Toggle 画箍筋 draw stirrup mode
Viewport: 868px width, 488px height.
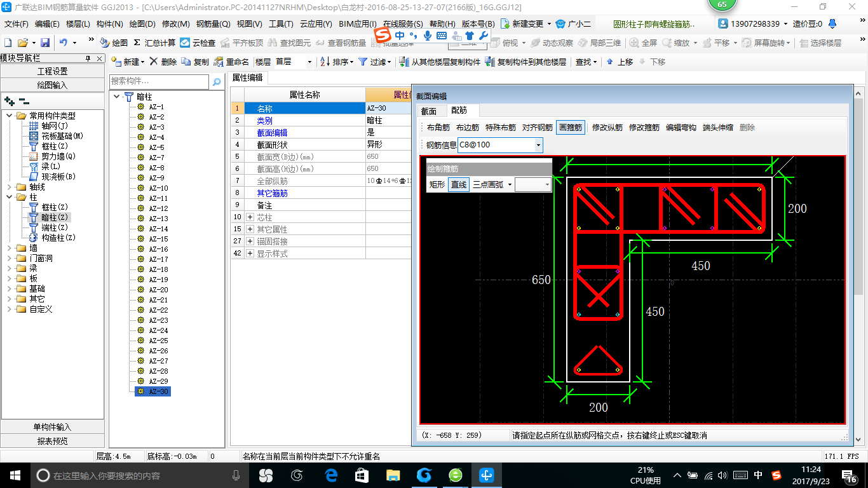coord(571,127)
